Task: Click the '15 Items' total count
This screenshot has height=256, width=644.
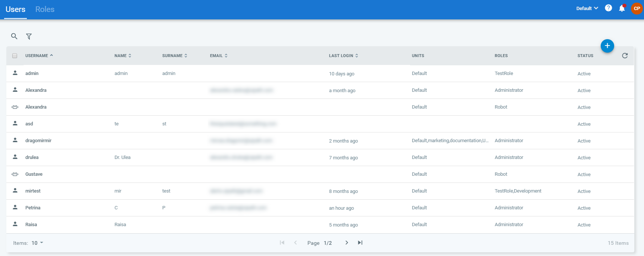Action: 618,243
